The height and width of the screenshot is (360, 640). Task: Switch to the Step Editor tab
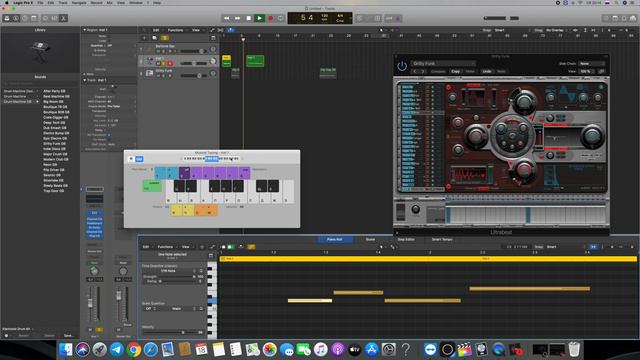tap(406, 240)
